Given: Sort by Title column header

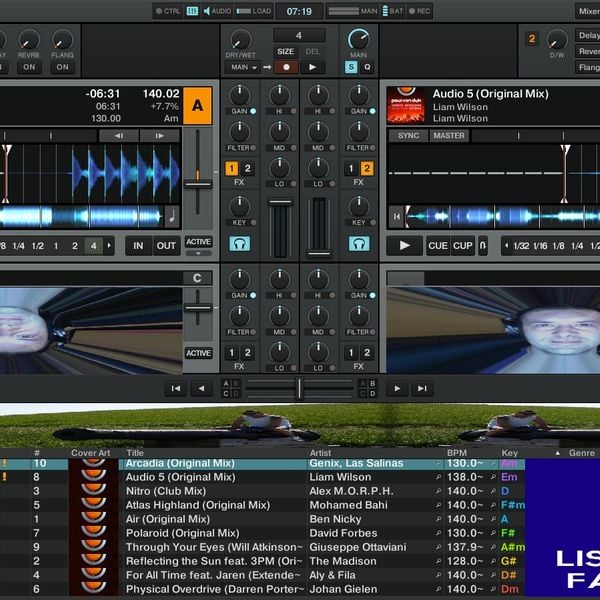Looking at the screenshot, I should [135, 453].
